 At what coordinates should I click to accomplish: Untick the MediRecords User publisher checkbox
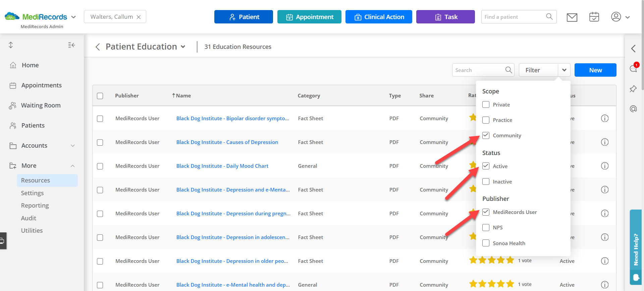[x=486, y=212]
